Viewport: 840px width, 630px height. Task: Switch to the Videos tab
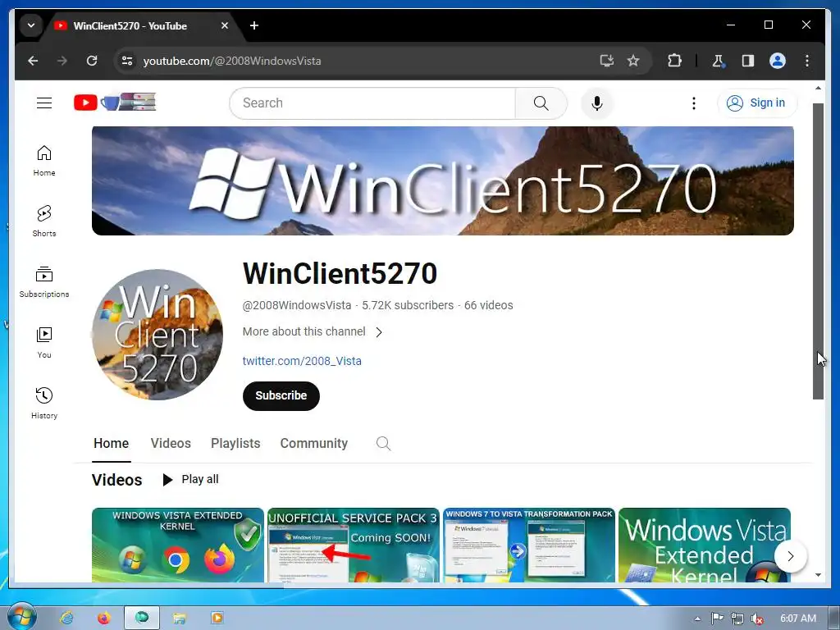click(x=171, y=444)
